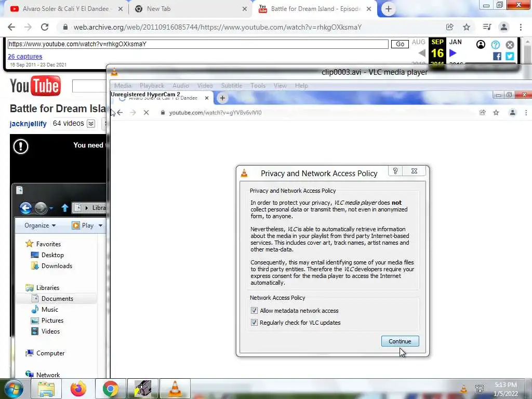Open HyperCam camera icon in taskbar
Screen dimensions: 532x399
click(142, 389)
